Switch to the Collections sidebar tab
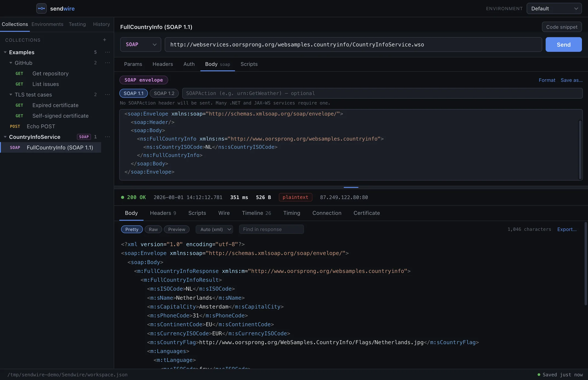The image size is (588, 380). (x=15, y=24)
